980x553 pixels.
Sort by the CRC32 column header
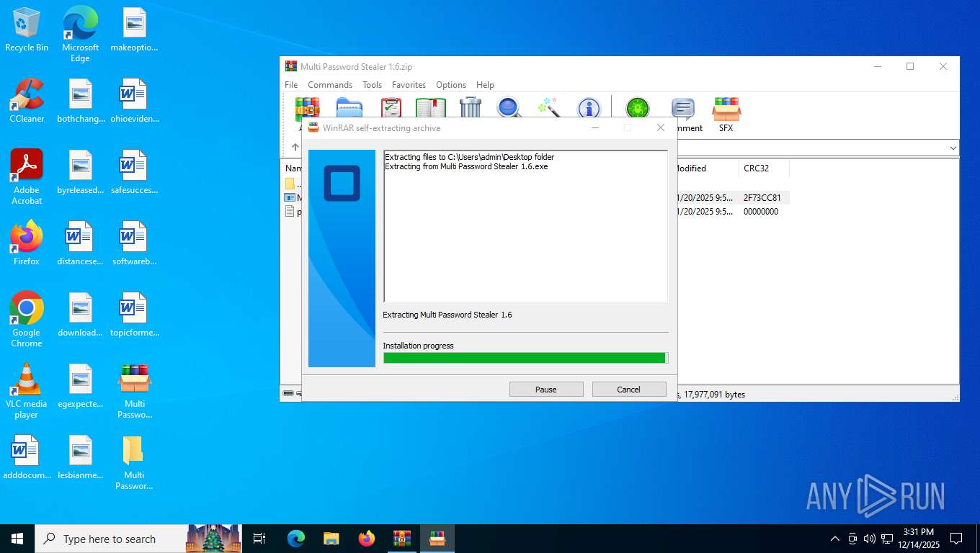pyautogui.click(x=764, y=168)
